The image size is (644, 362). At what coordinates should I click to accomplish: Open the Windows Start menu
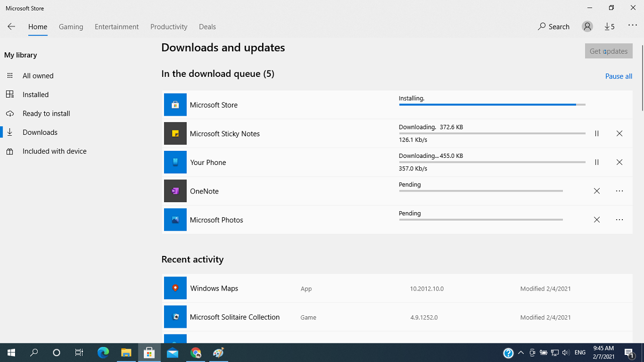pyautogui.click(x=11, y=352)
